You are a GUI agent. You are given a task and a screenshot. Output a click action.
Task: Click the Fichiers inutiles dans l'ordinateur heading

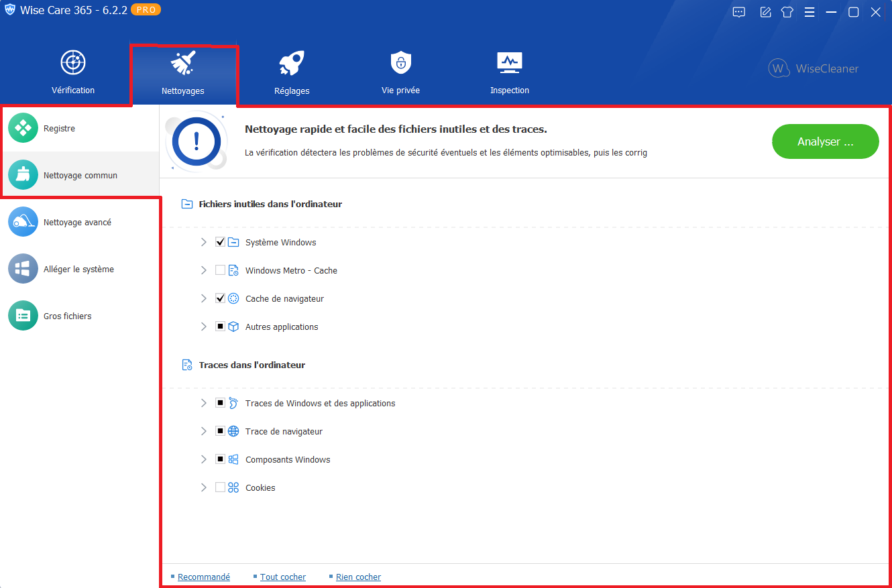270,204
